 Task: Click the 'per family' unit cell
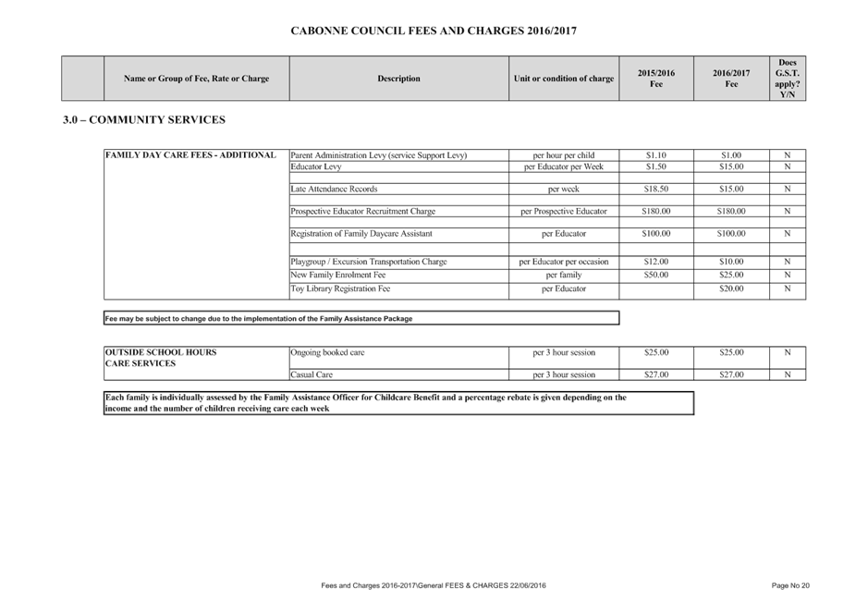click(x=564, y=276)
